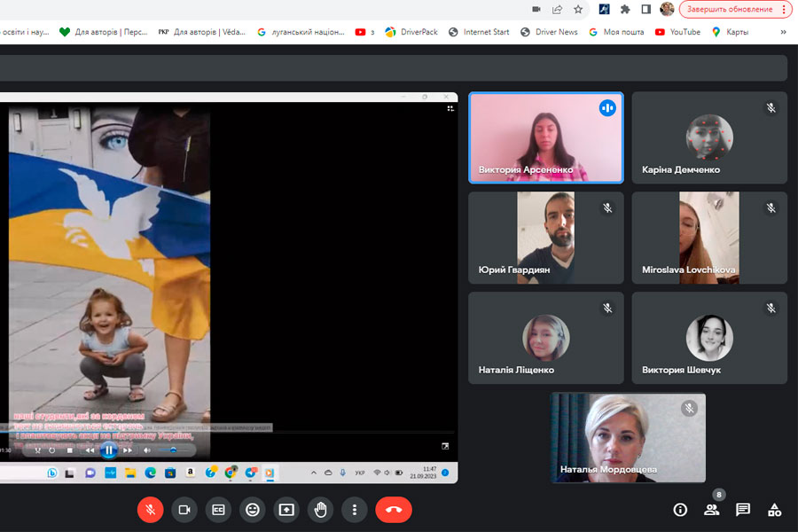The height and width of the screenshot is (532, 798).
Task: Click the shared presentation tile options icon
Action: click(x=450, y=108)
